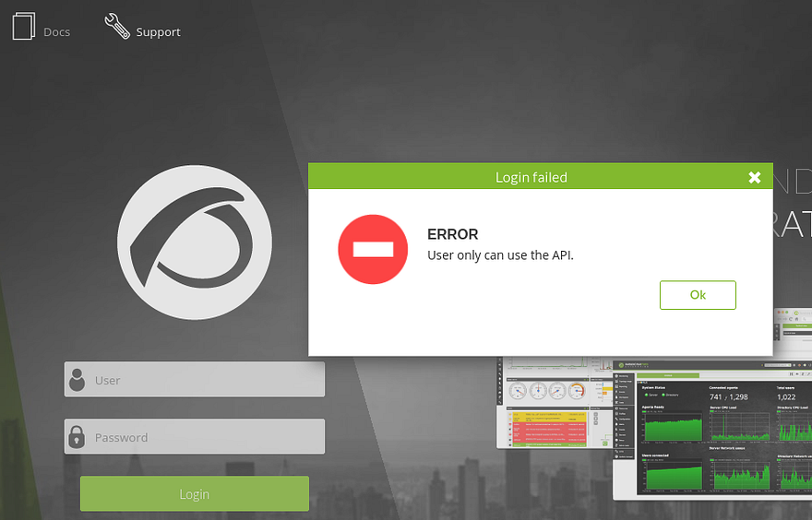
Task: Focus the User input field
Action: (x=208, y=380)
